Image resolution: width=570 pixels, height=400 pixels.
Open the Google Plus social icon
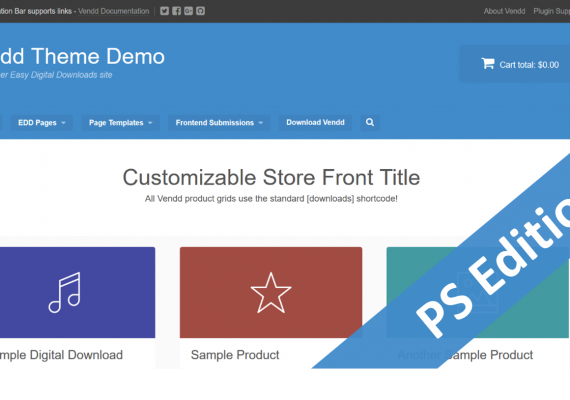click(188, 11)
